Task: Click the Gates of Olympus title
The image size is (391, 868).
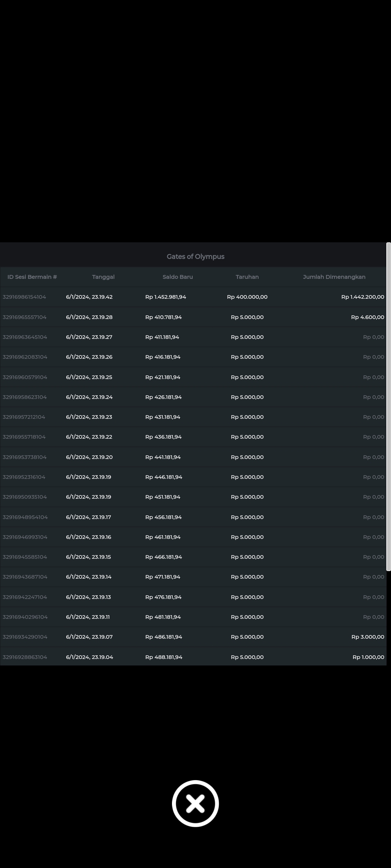Action: [195, 256]
